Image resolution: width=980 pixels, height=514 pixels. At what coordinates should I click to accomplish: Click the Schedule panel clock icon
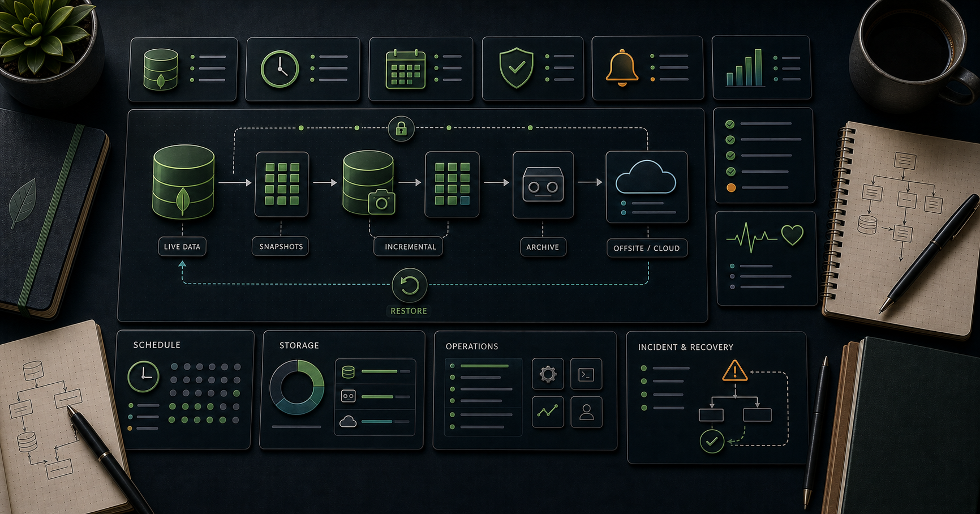pos(143,376)
